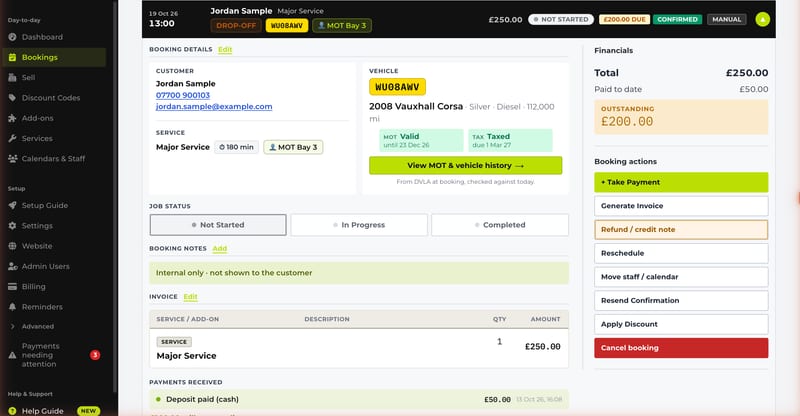Click Resend Confirmation button

(681, 301)
